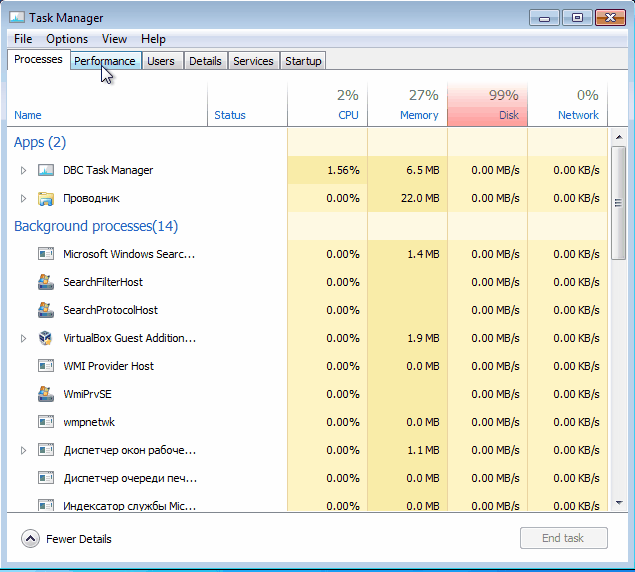Image resolution: width=635 pixels, height=572 pixels.
Task: Select the WMI Provider Host row name
Action: pyautogui.click(x=109, y=366)
